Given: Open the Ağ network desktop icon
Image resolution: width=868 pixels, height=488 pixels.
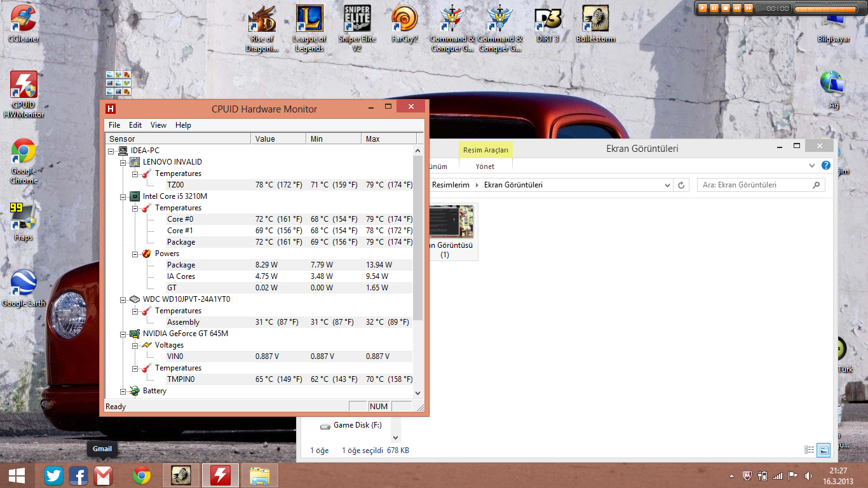Looking at the screenshot, I should (833, 90).
